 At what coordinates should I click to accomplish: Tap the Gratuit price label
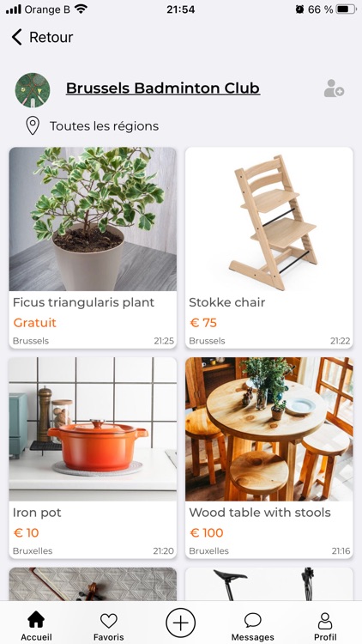click(x=34, y=323)
